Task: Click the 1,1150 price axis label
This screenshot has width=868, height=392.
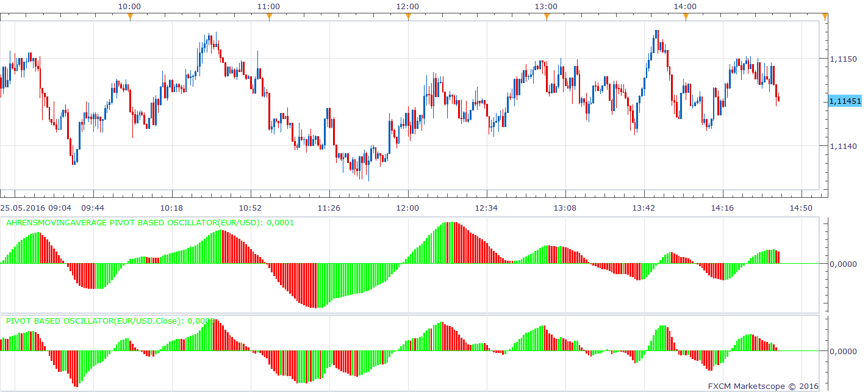Action: point(844,59)
